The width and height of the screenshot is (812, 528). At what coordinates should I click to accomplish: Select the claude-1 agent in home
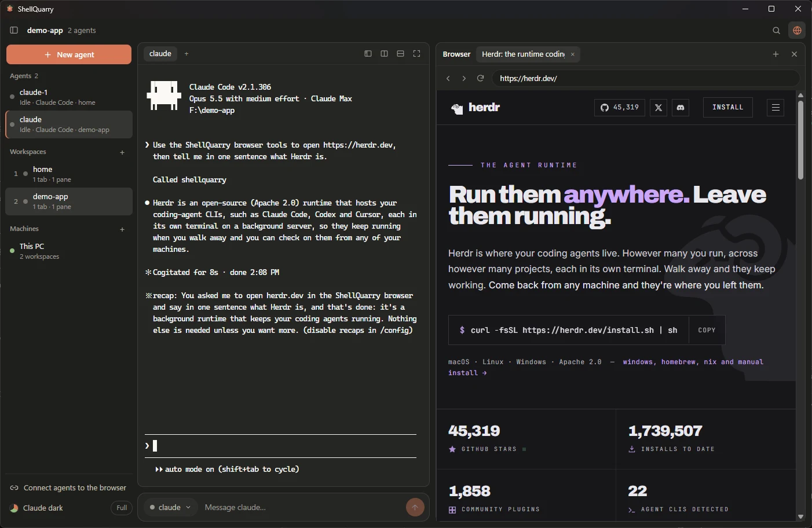click(x=69, y=97)
